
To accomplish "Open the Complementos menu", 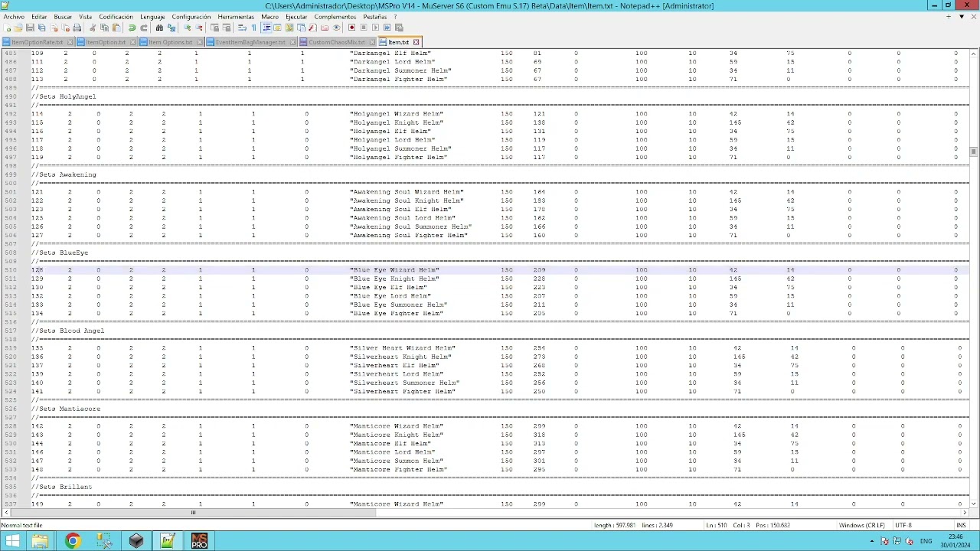I will [335, 16].
